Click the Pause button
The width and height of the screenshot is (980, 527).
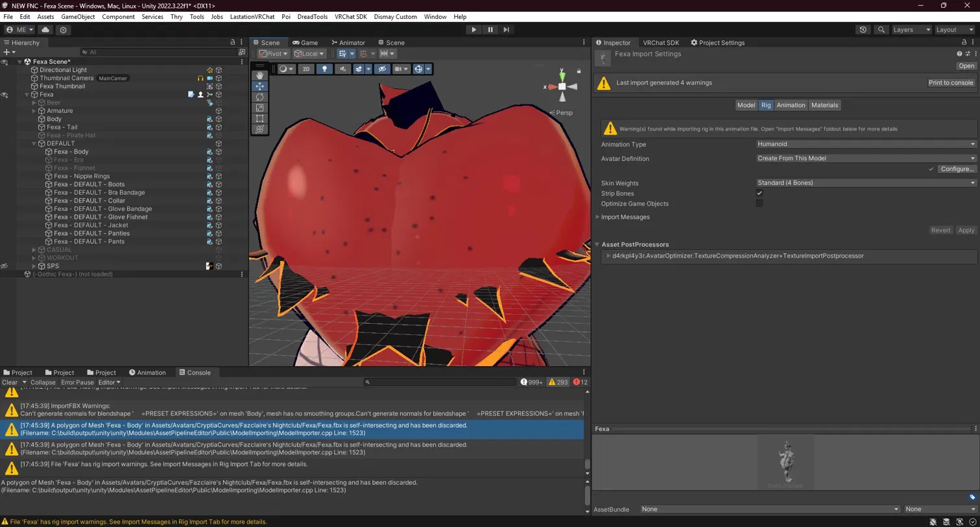[490, 30]
